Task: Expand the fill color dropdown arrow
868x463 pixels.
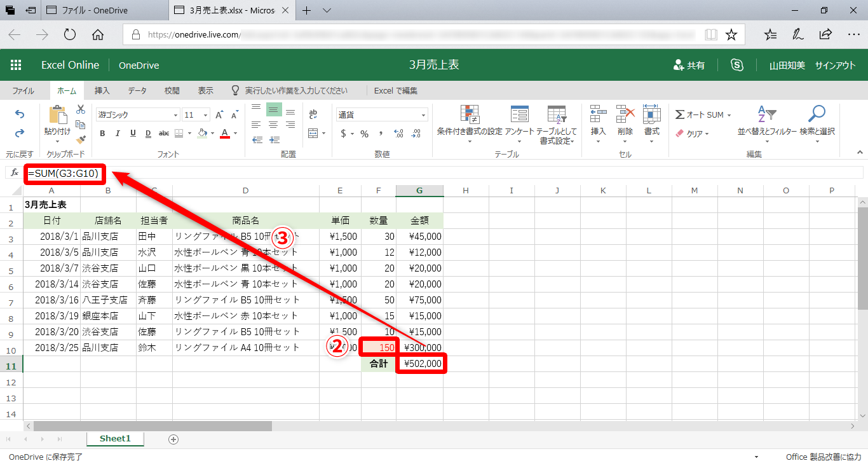Action: (212, 134)
